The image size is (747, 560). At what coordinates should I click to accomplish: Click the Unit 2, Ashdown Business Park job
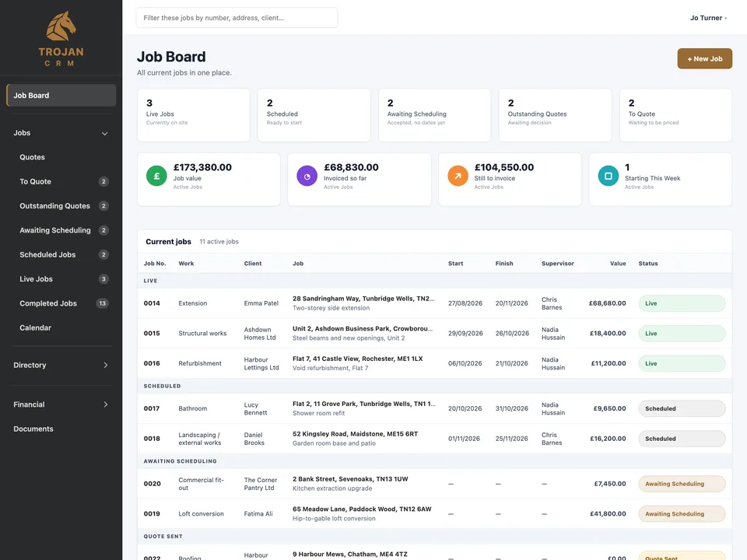363,328
